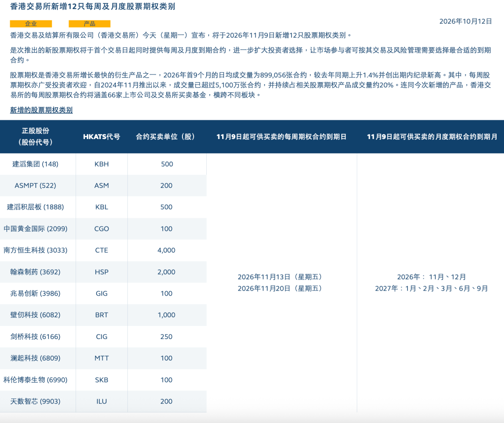Open the 新增的股票期权类别 underlined link
Screen dimensions: 504x423
tap(41, 110)
